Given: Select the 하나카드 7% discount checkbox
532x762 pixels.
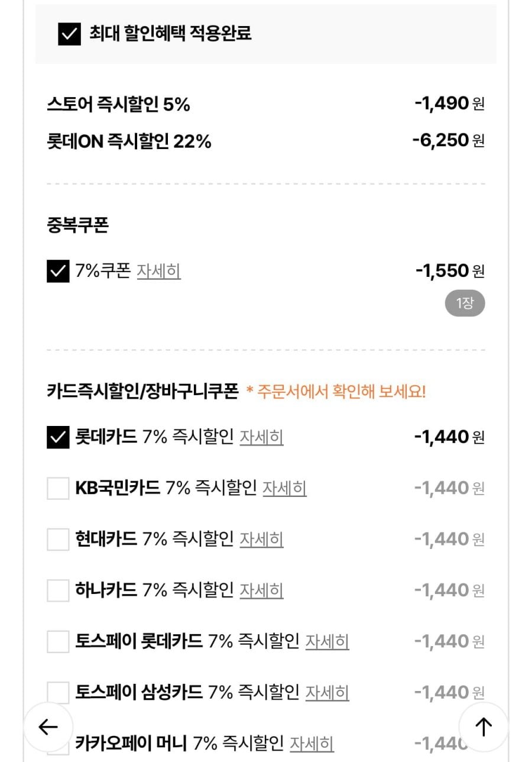Looking at the screenshot, I should (58, 590).
